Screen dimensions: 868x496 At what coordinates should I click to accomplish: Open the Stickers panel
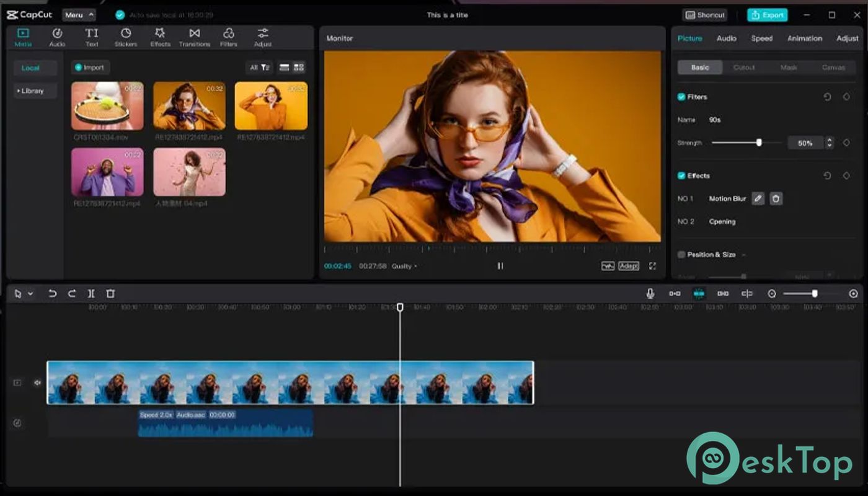125,37
